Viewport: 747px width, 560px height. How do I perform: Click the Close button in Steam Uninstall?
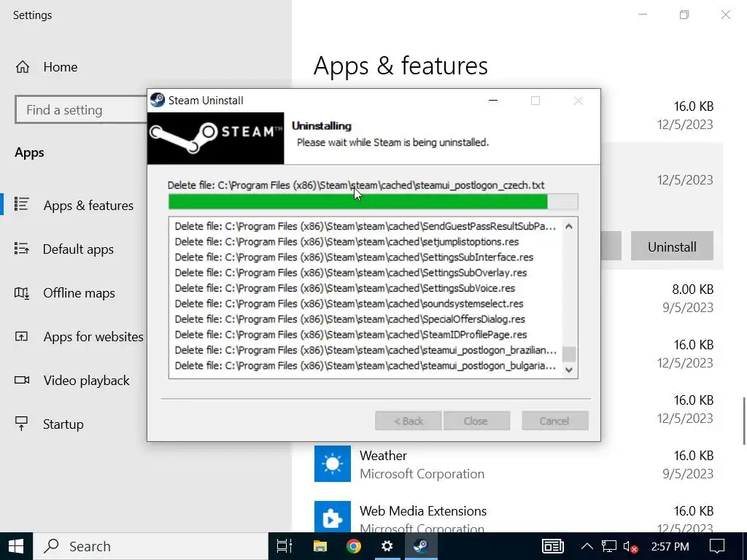tap(476, 421)
